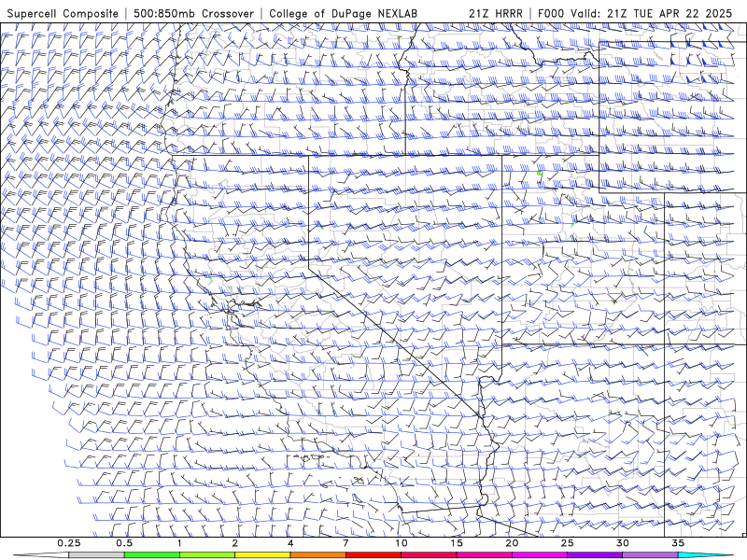747x560 pixels.
Task: Click the '15' colorbar label
Action: (x=457, y=543)
